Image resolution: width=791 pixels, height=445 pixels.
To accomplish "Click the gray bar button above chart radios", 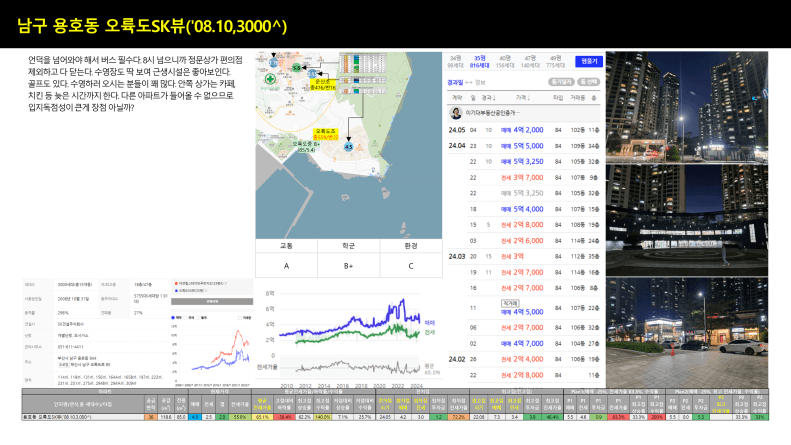I will pyautogui.click(x=212, y=301).
